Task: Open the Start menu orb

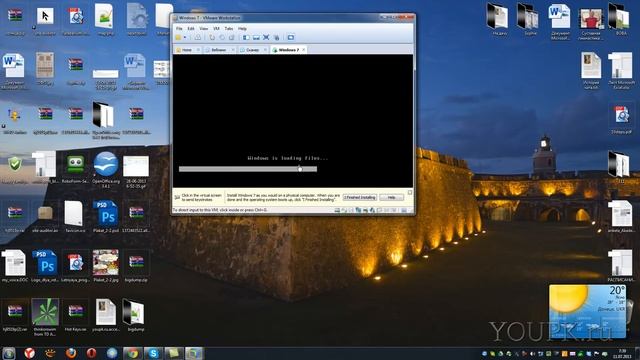Action: point(9,353)
